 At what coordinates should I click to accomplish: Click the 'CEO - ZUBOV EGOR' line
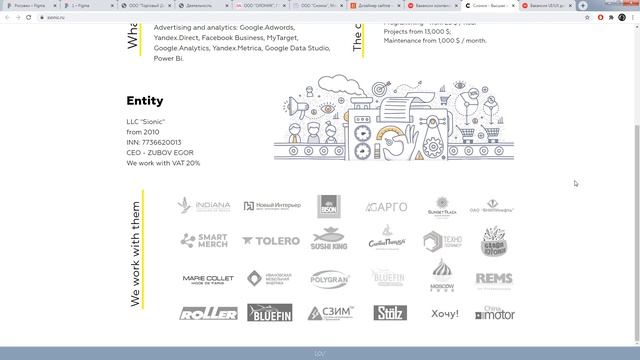click(x=160, y=153)
